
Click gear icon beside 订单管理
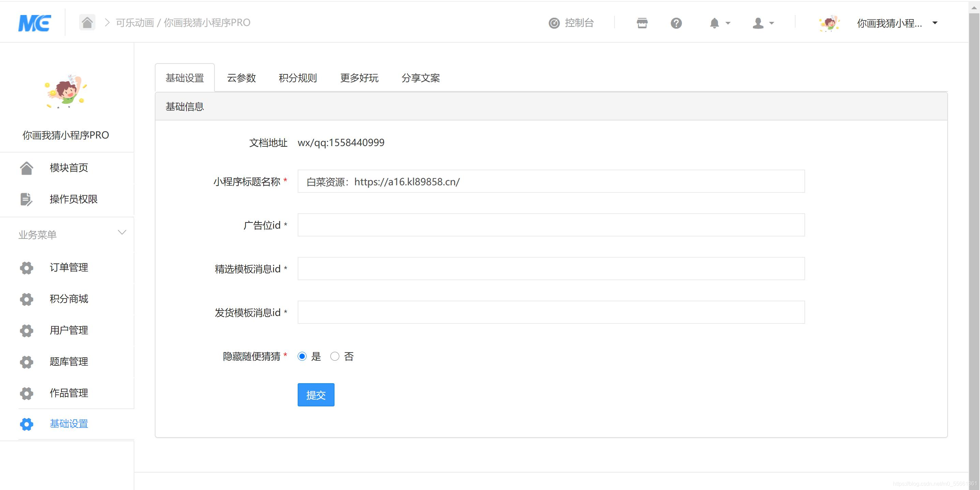point(26,268)
